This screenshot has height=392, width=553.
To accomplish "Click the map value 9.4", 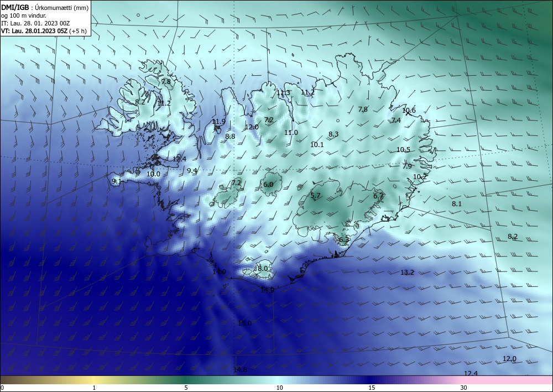I will click(192, 171).
